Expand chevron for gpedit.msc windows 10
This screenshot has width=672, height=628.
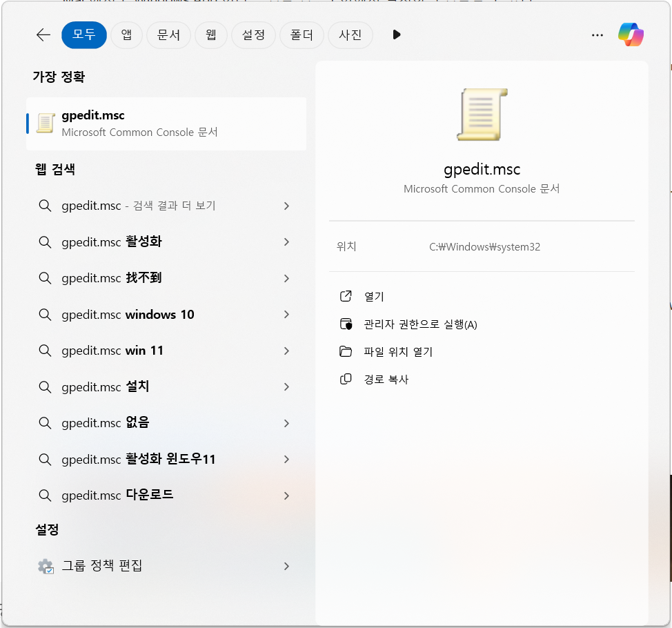286,314
